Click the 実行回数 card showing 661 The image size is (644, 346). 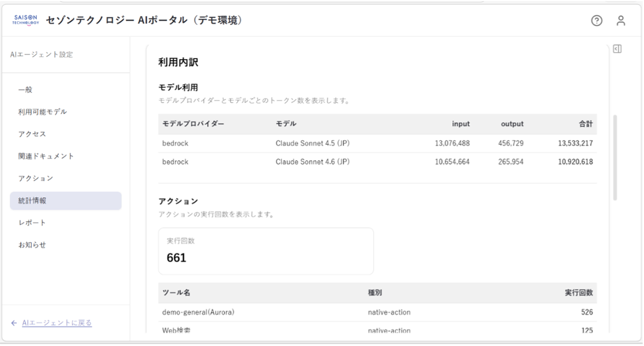[x=266, y=251]
